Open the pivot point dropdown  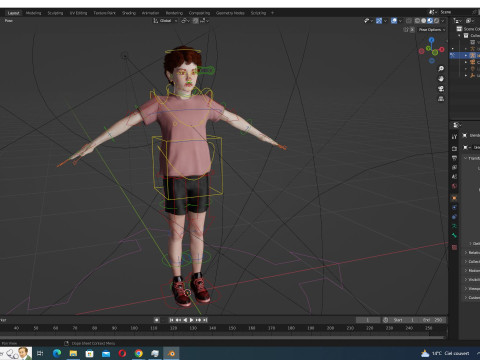185,21
